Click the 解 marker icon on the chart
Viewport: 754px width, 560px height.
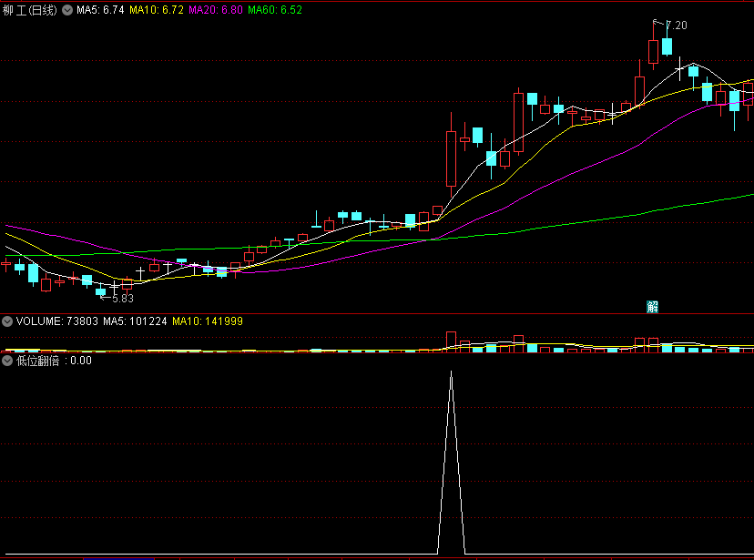(653, 306)
